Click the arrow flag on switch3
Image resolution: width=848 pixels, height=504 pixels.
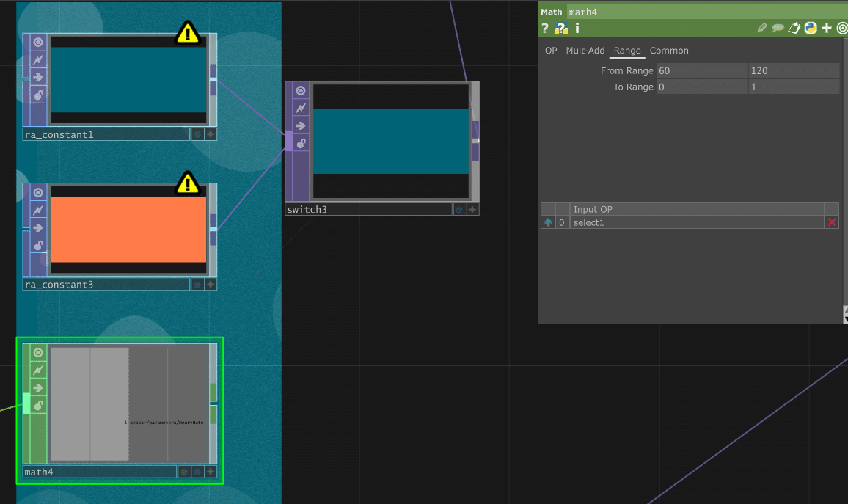[301, 125]
